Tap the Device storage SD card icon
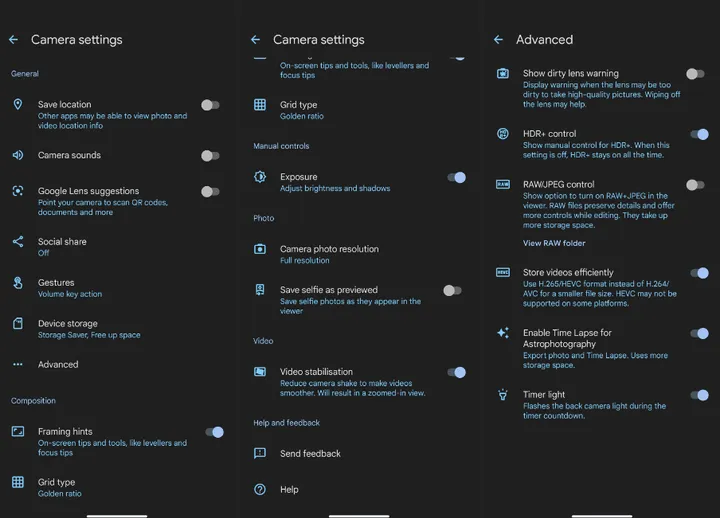The image size is (720, 518). [x=17, y=324]
